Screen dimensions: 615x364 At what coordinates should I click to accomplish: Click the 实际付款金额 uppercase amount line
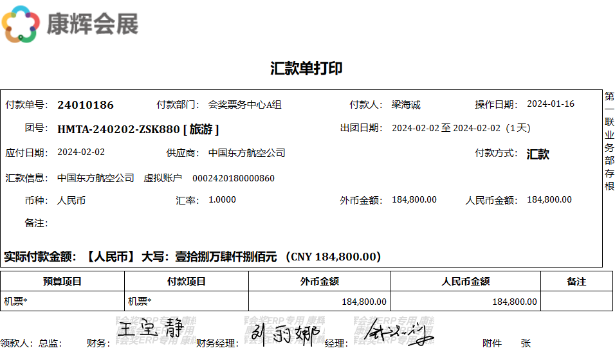click(192, 257)
